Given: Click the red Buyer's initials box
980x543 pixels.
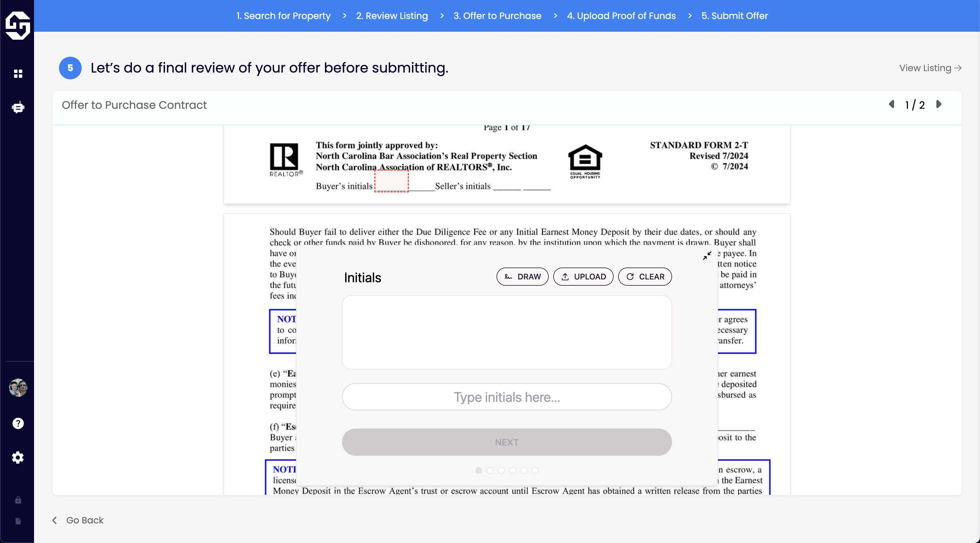Looking at the screenshot, I should (392, 181).
